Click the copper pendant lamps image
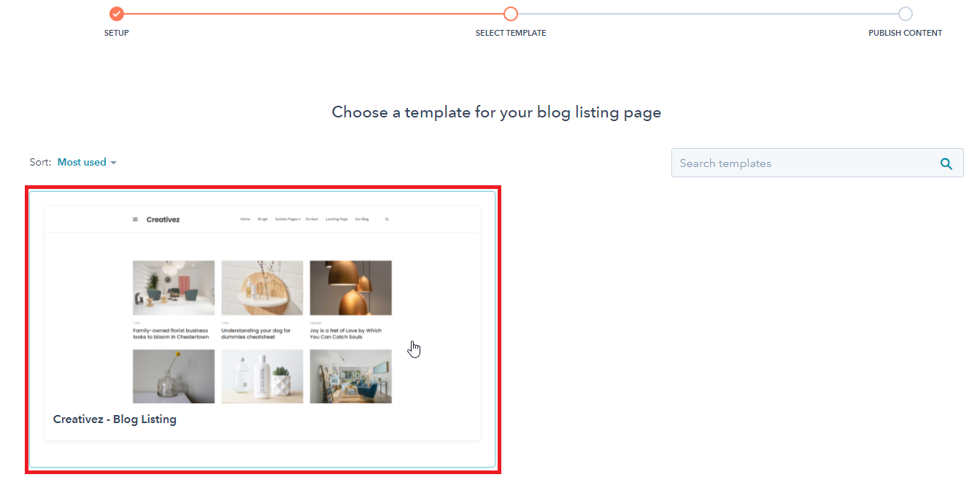The image size is (980, 496). pyautogui.click(x=351, y=288)
